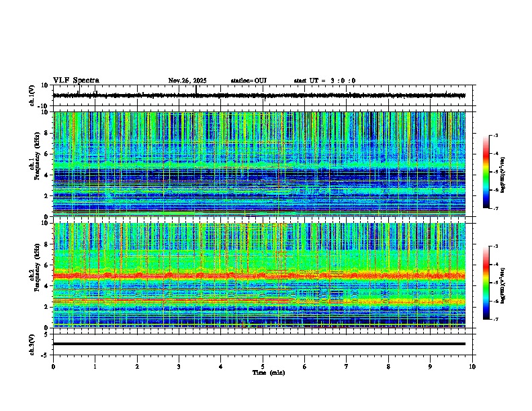Click time-axis tick label "3"
Image resolution: width=532 pixels, height=411 pixels.
179,367
